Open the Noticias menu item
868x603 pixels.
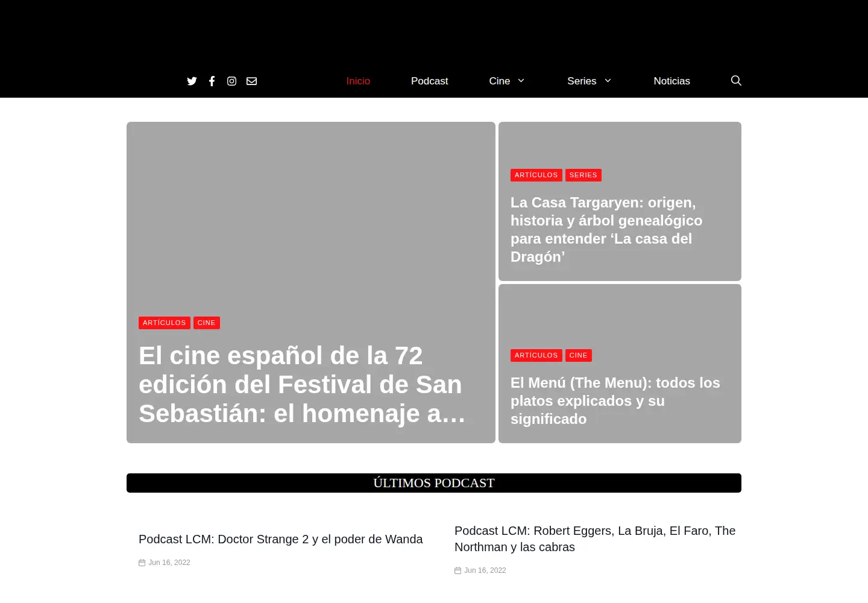click(671, 81)
